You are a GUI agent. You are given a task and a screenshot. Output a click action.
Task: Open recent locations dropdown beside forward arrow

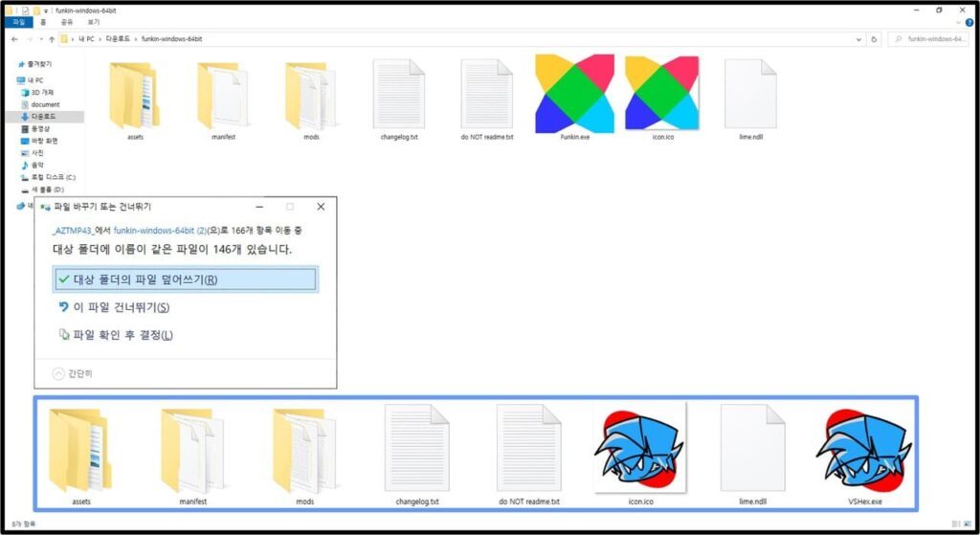click(40, 38)
